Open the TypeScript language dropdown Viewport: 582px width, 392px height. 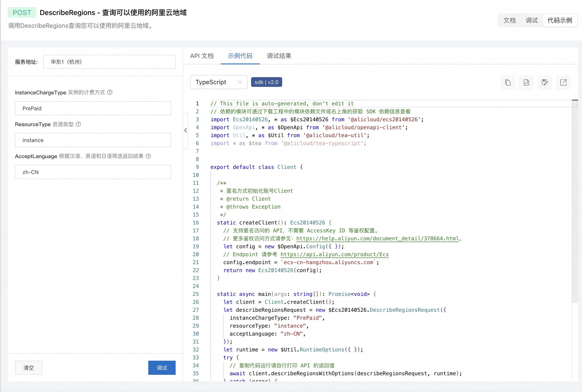[219, 82]
